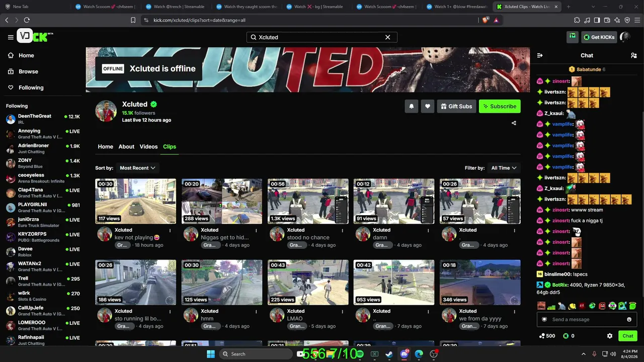This screenshot has width=644, height=362.
Task: Open options for the 'LMAO' clip
Action: point(342,311)
